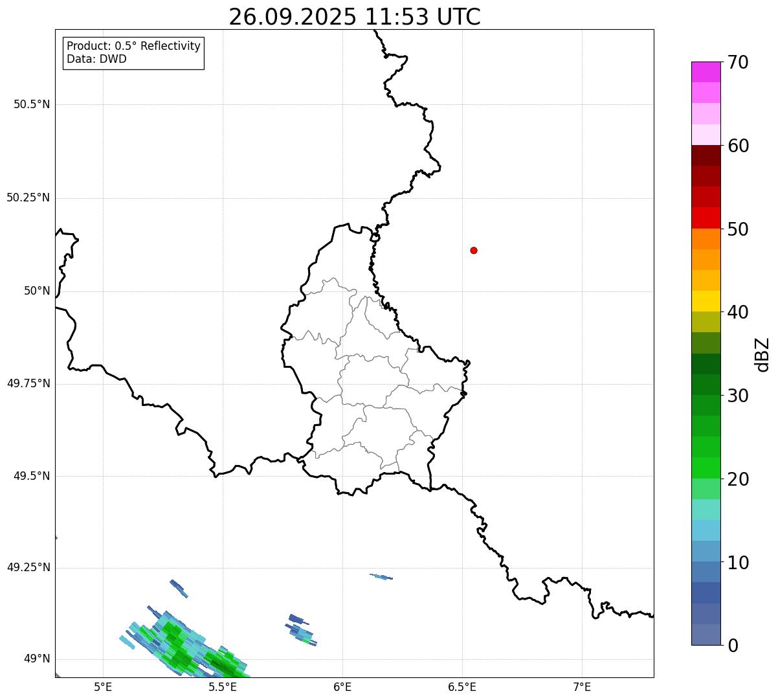Pick the magenta top swatch of the colorbar
Viewport: 778px width, 700px height.
[x=706, y=72]
